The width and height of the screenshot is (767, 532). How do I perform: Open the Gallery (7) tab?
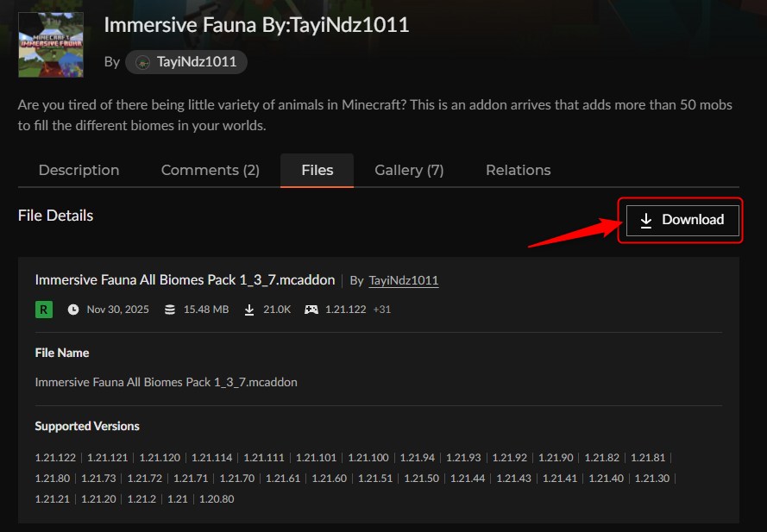tap(409, 170)
